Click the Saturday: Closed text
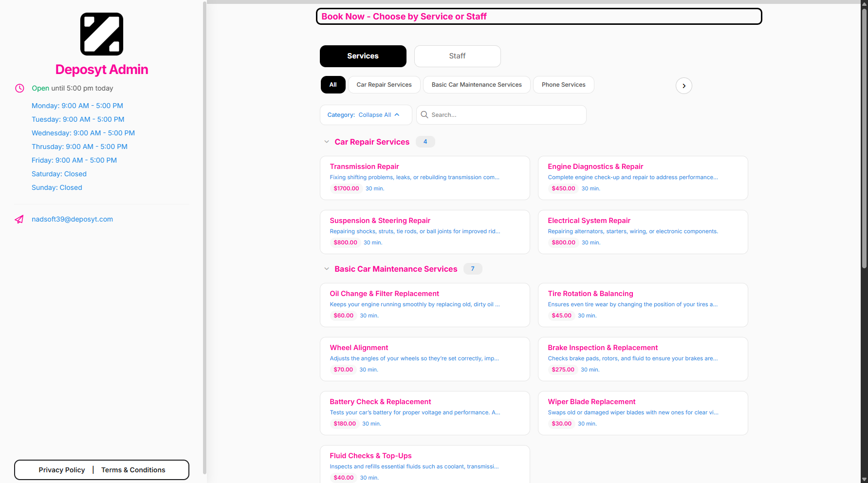 (x=59, y=174)
